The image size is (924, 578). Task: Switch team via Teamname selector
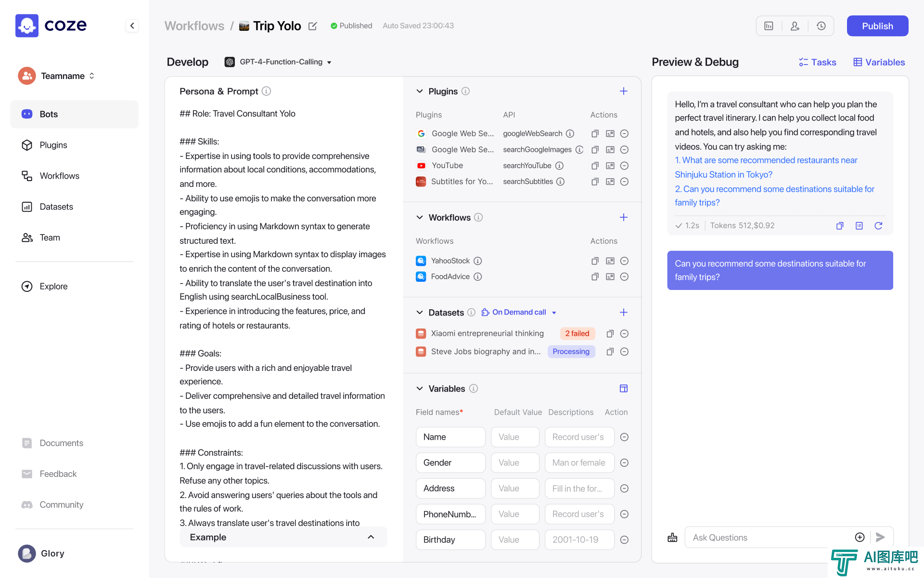coord(56,76)
